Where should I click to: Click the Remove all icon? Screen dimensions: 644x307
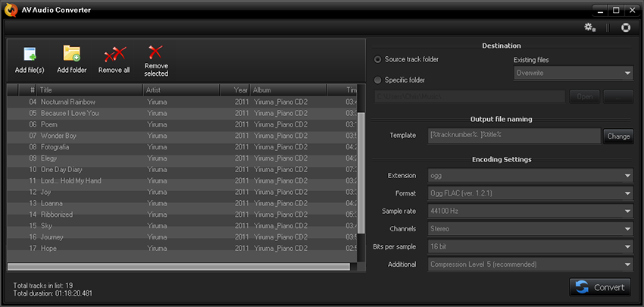click(115, 55)
